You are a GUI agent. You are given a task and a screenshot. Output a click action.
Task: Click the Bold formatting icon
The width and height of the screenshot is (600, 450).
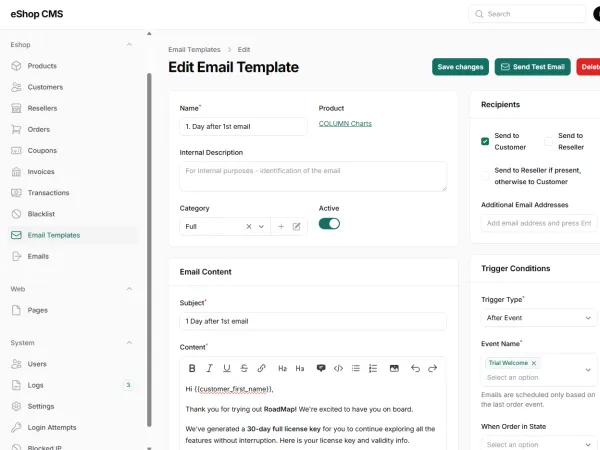pos(192,368)
